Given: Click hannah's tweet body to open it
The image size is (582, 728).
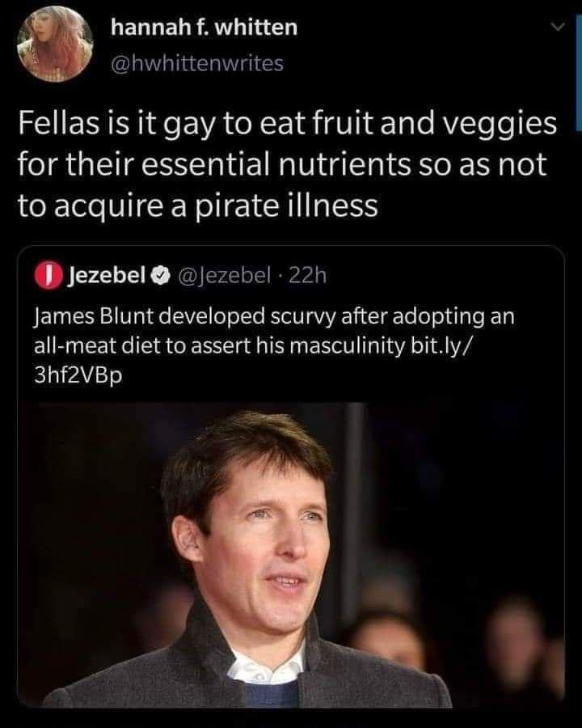Looking at the screenshot, I should click(x=283, y=162).
